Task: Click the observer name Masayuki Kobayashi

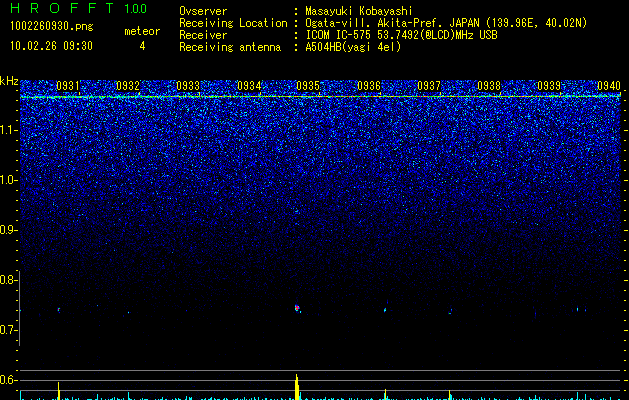Action: (x=359, y=11)
